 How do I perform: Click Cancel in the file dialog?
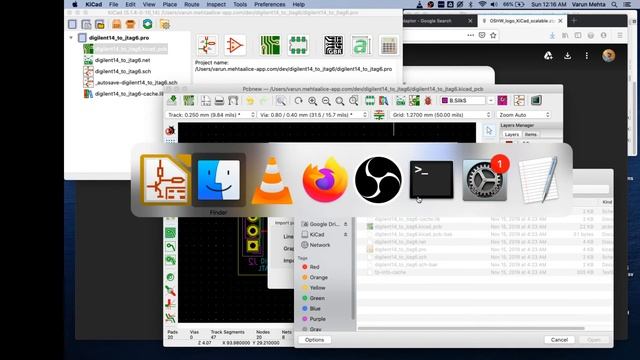point(559,340)
